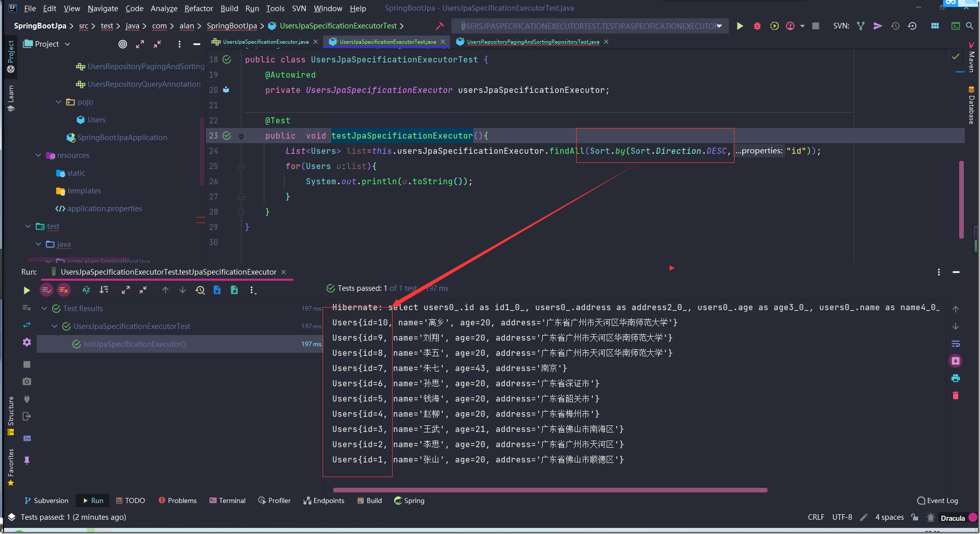This screenshot has width=980, height=534.
Task: Collapse the resources folder
Action: [x=38, y=155]
